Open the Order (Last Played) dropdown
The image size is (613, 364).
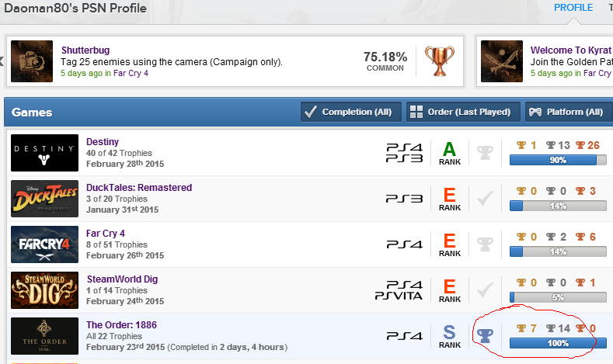pyautogui.click(x=461, y=112)
